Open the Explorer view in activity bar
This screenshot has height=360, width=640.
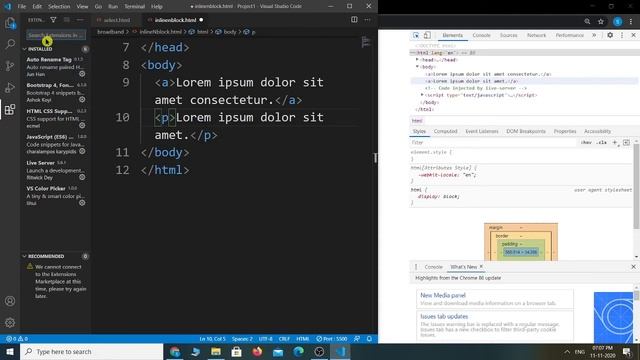tap(10, 23)
